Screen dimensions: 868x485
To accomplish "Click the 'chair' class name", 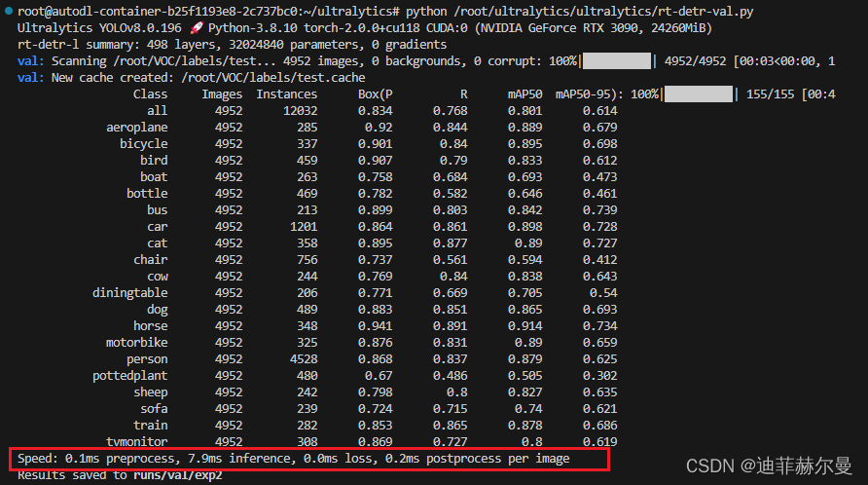I will 150,260.
